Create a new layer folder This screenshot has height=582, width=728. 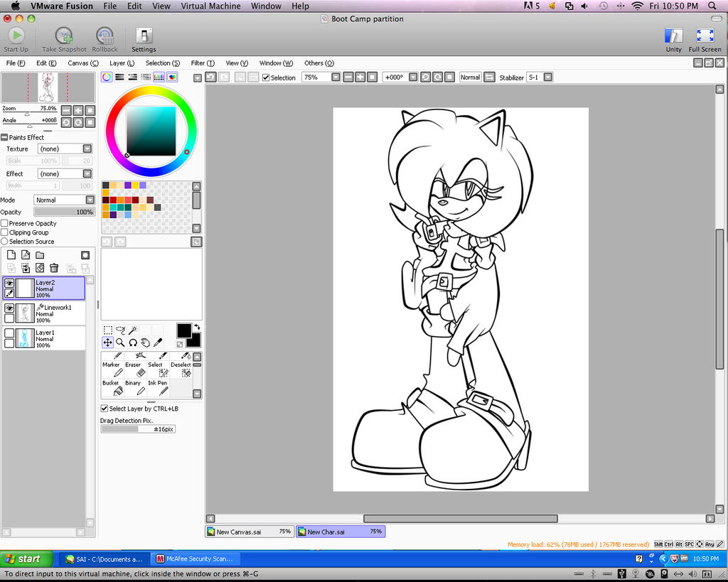tap(40, 255)
